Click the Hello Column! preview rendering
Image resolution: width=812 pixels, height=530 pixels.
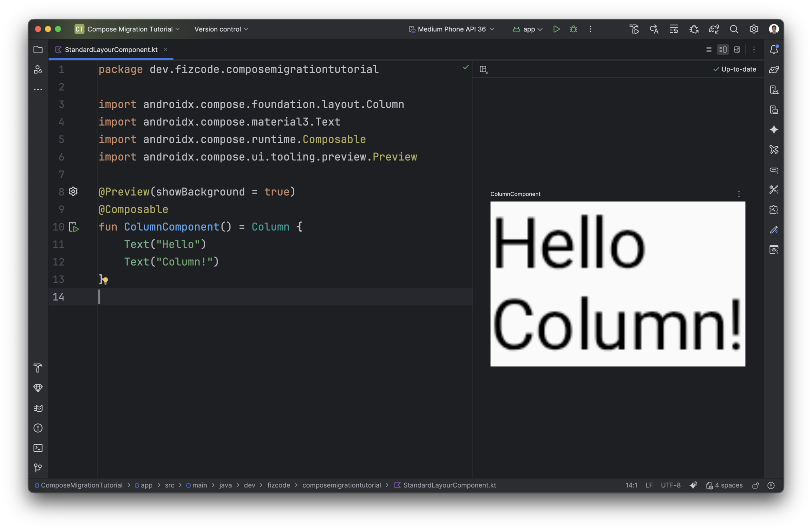click(618, 284)
